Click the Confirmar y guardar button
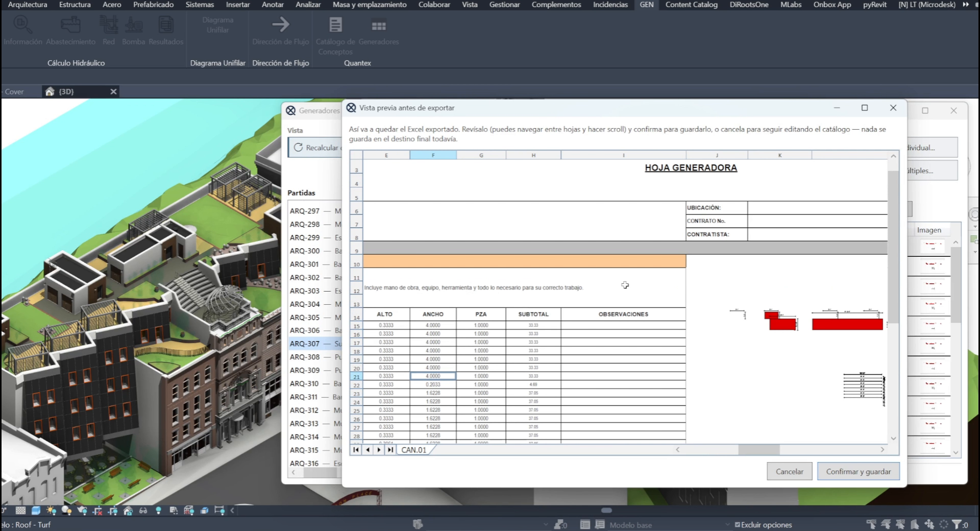This screenshot has width=980, height=531. click(859, 471)
